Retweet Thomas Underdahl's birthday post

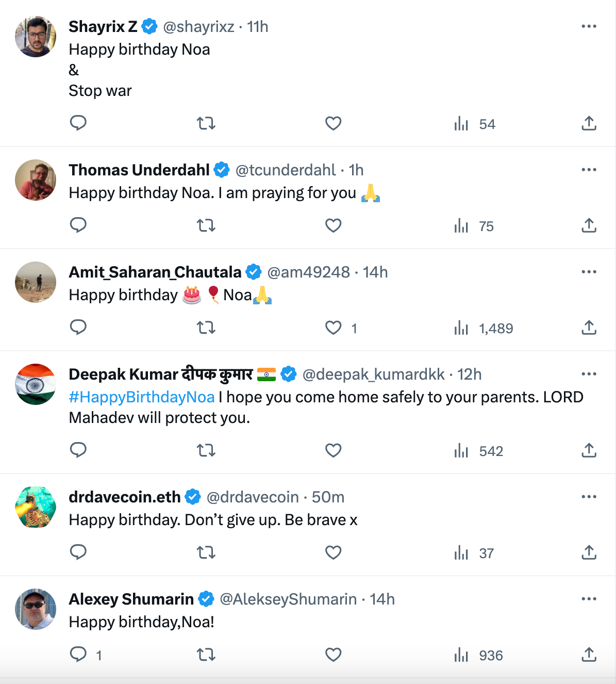click(206, 225)
